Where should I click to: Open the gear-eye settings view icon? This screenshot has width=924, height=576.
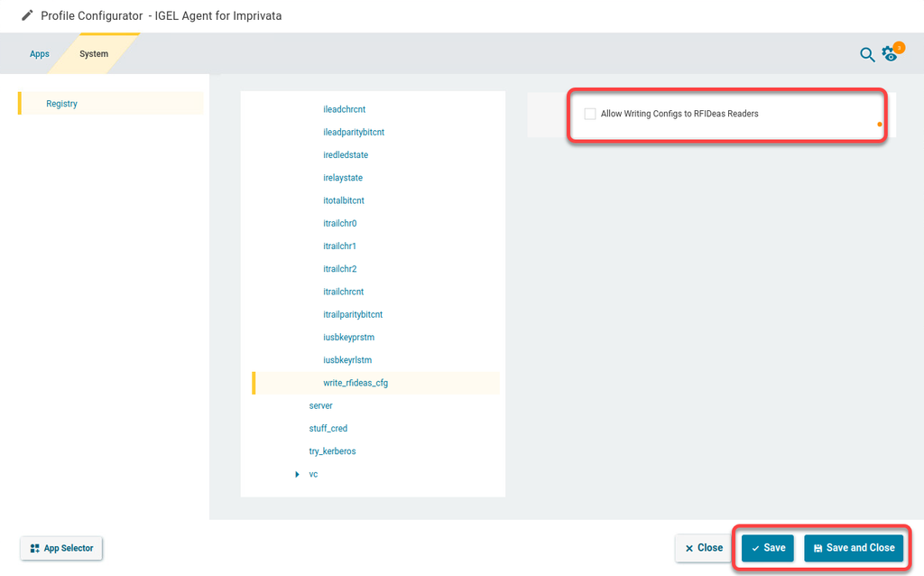pos(891,54)
